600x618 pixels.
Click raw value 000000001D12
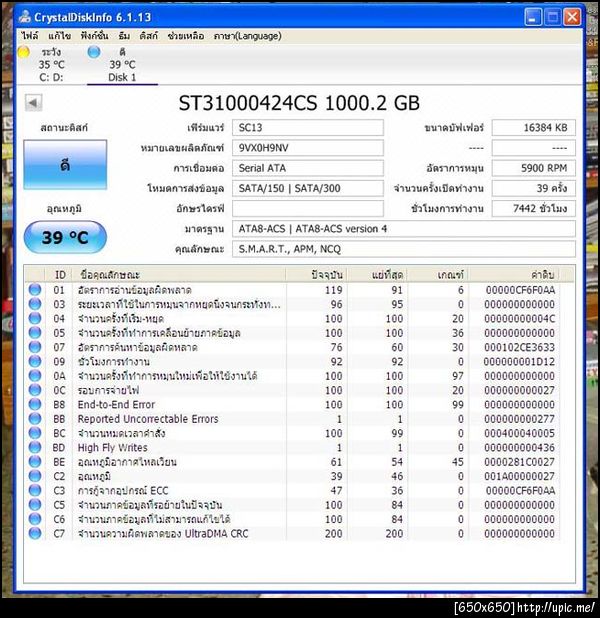[x=519, y=361]
